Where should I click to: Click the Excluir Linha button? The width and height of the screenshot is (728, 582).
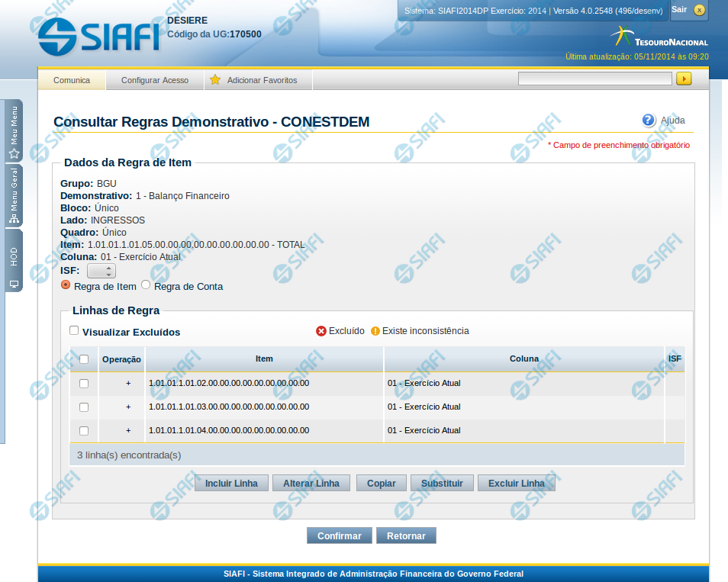click(x=516, y=484)
